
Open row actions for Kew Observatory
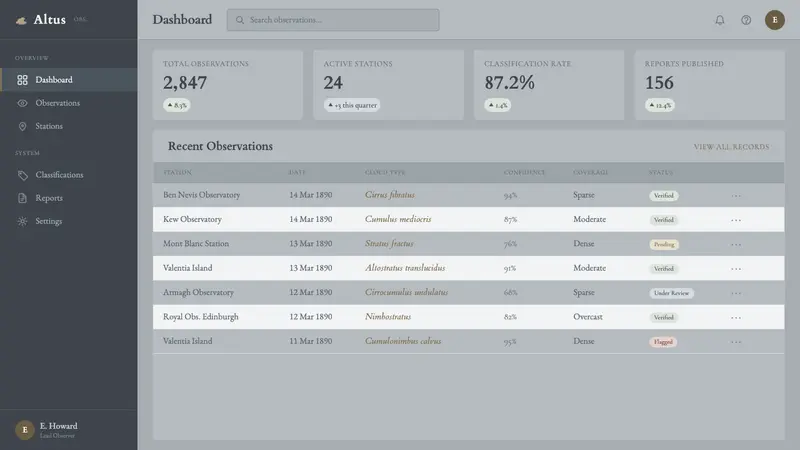pos(736,220)
